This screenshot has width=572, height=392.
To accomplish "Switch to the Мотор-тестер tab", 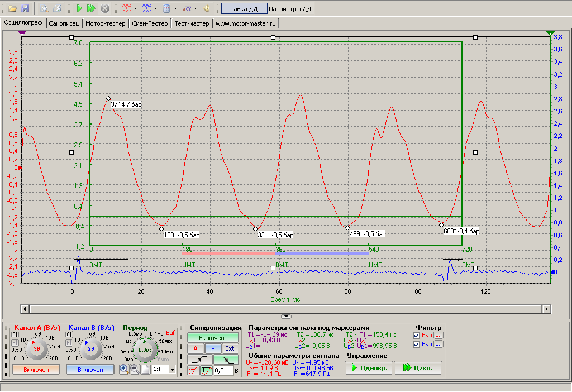I will pyautogui.click(x=106, y=23).
